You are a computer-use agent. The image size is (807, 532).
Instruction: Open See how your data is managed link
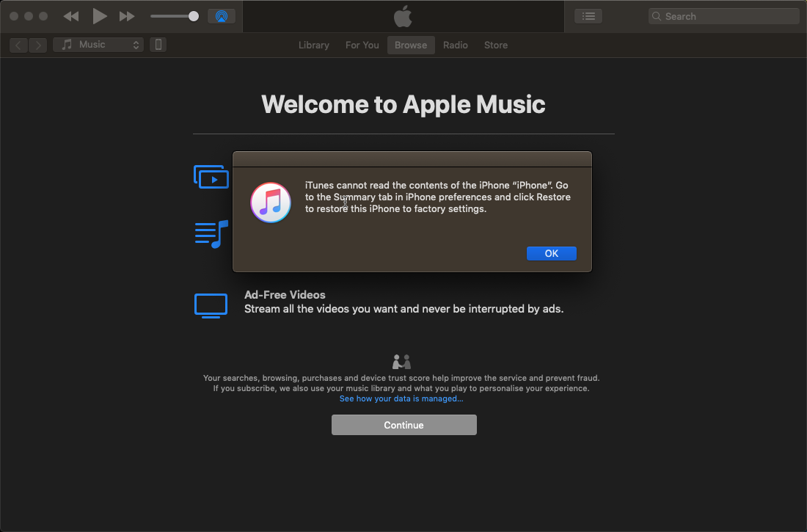401,398
